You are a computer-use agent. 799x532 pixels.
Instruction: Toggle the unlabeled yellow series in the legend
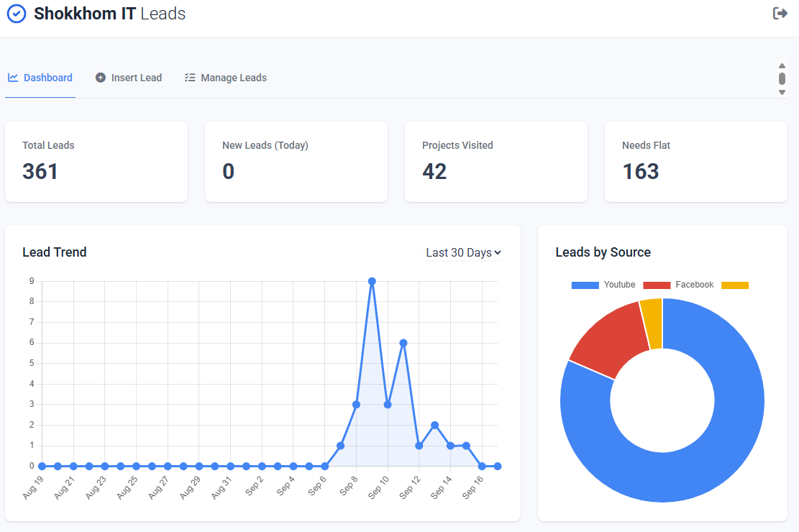tap(735, 285)
